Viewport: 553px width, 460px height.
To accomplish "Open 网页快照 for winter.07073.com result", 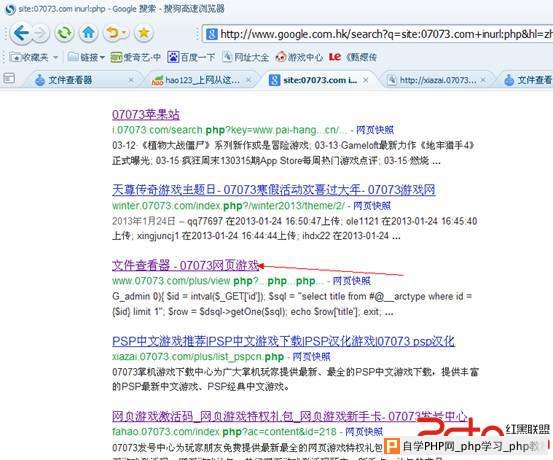I will (372, 206).
